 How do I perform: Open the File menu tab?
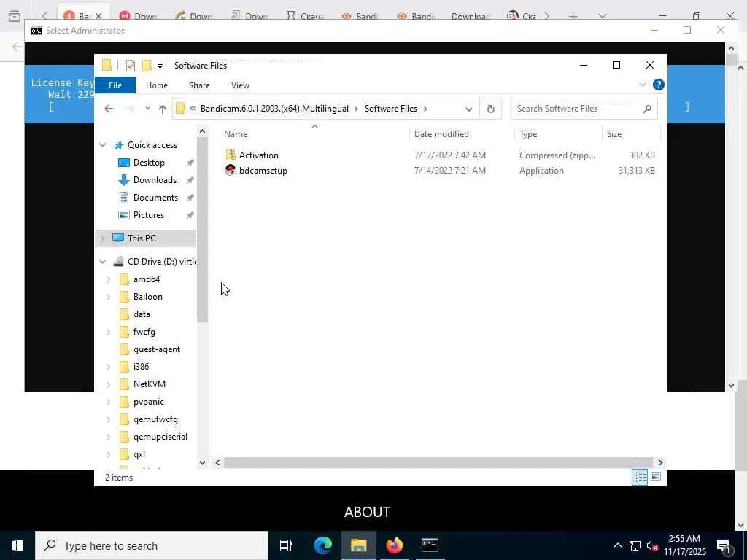click(115, 85)
